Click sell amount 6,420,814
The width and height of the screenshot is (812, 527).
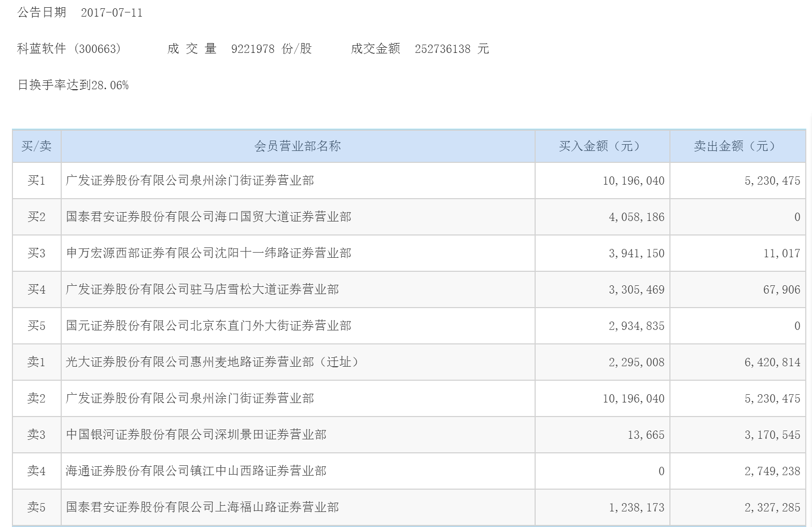tap(773, 363)
